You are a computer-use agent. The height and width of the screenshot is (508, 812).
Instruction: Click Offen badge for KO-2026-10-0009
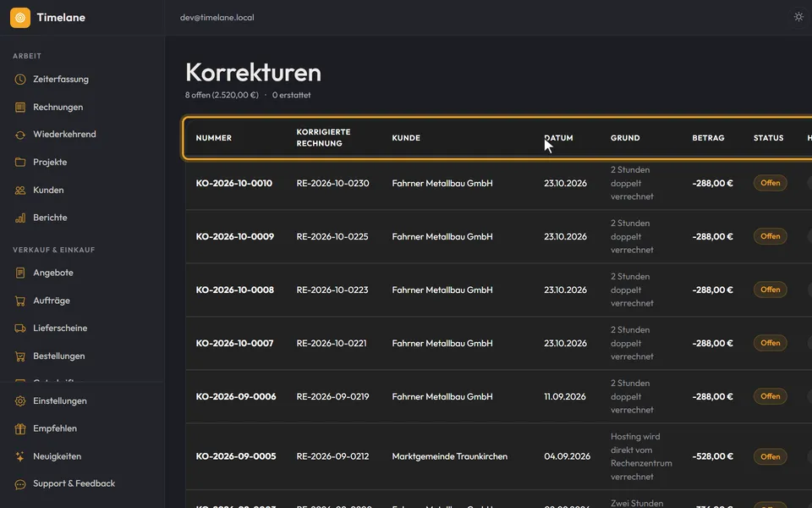[x=770, y=236]
